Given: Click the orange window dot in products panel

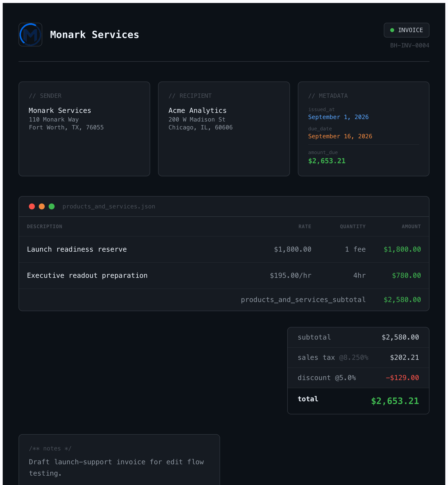Looking at the screenshot, I should tap(42, 206).
